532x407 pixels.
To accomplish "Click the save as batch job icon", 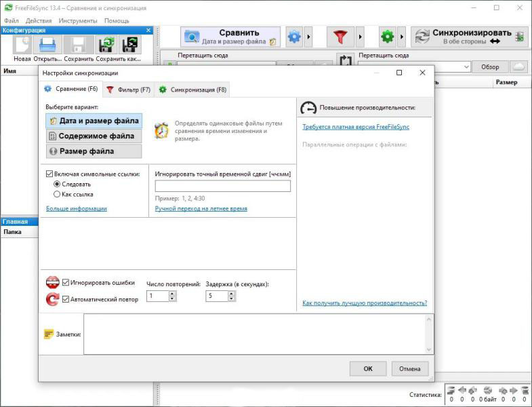I will (x=131, y=45).
